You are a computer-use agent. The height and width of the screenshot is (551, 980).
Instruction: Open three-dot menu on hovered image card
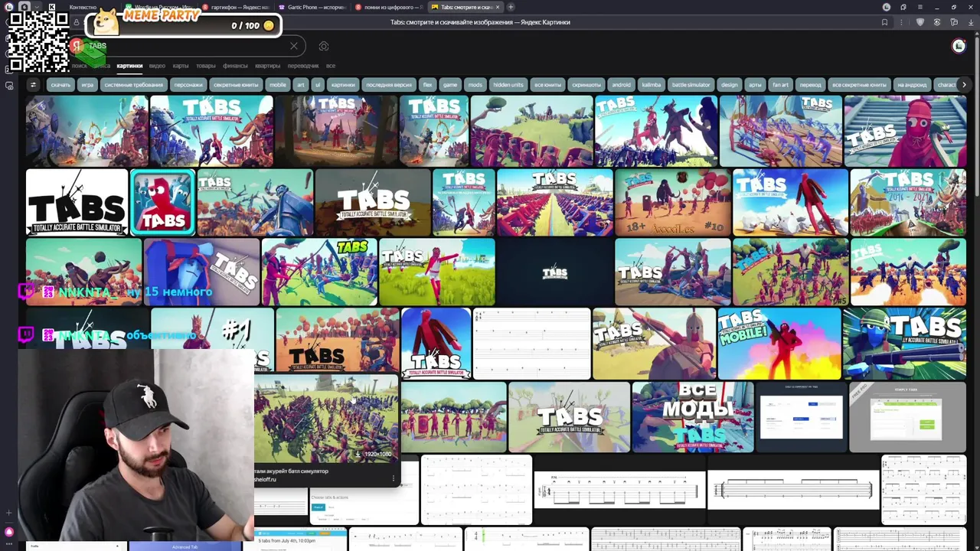(394, 478)
